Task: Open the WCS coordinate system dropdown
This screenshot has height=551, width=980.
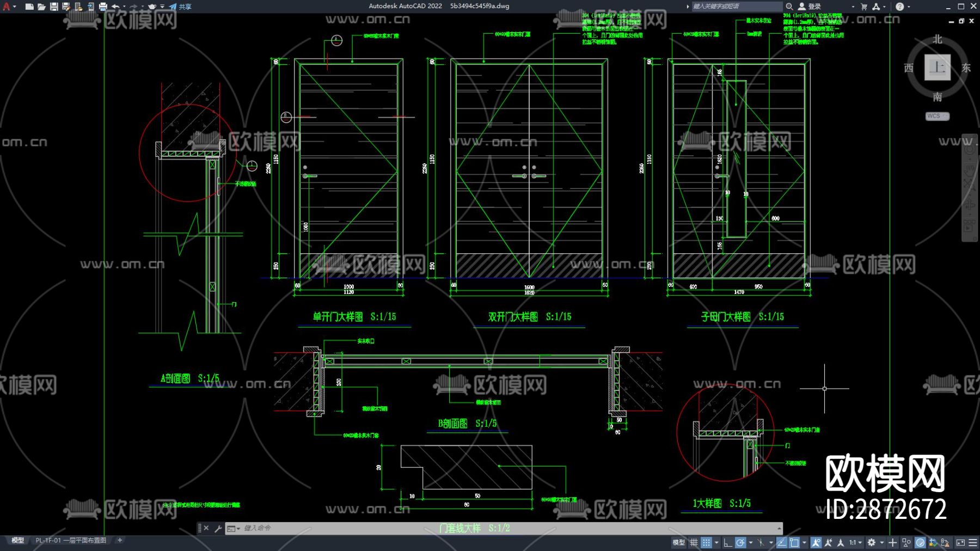Action: 938,116
